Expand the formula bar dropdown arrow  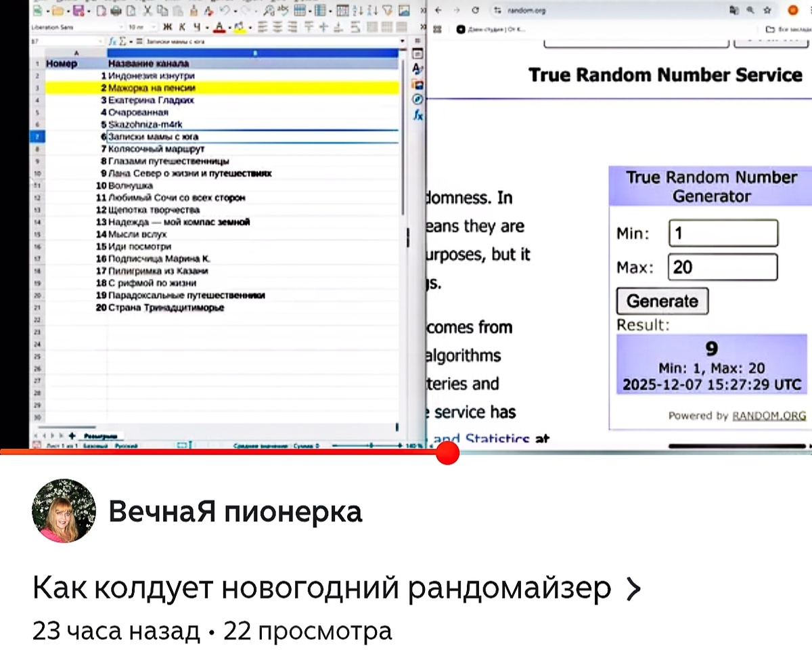click(403, 41)
